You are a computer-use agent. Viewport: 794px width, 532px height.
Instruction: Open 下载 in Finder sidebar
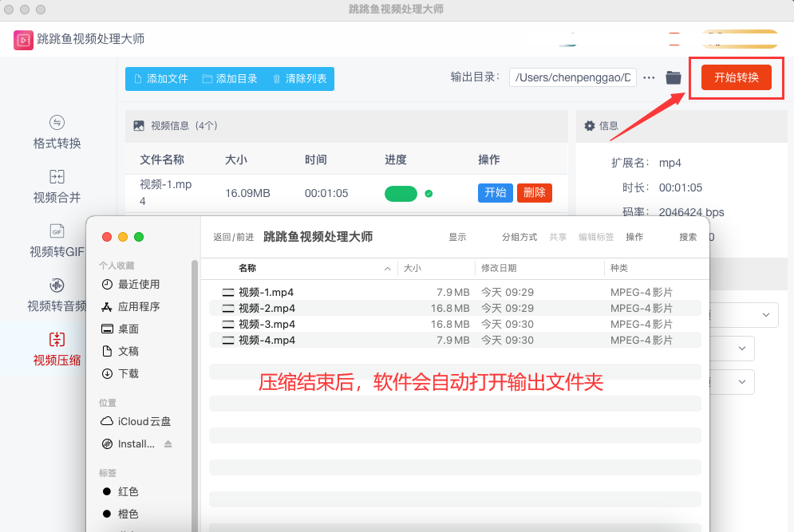click(120, 373)
